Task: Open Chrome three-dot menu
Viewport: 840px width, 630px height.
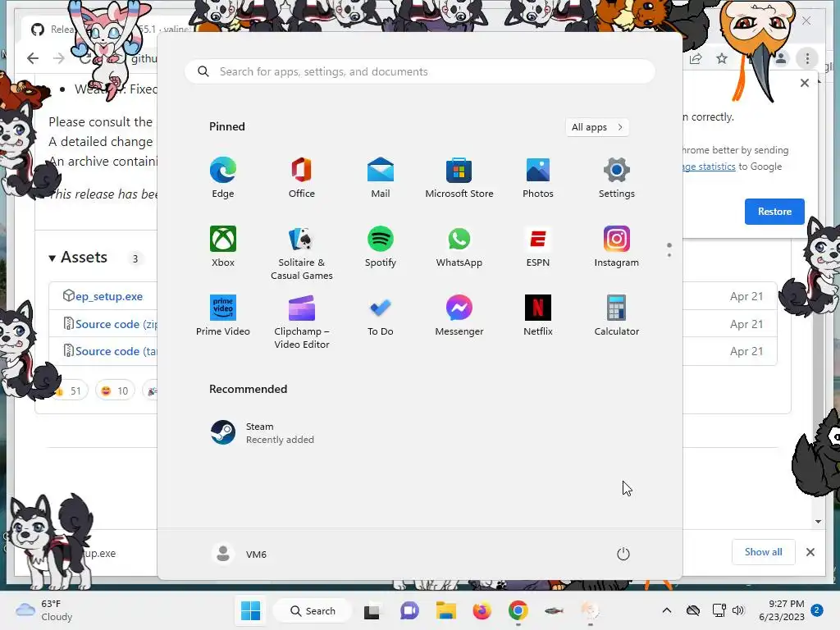Action: (807, 58)
